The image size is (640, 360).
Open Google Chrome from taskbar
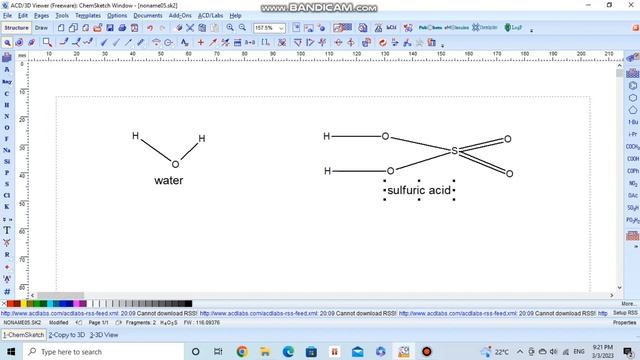click(x=242, y=351)
